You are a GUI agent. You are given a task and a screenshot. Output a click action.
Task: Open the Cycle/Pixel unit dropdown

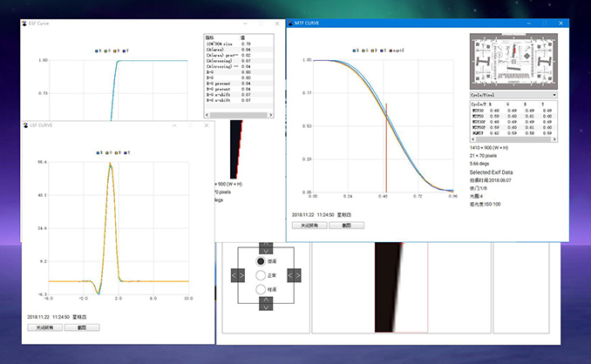[513, 94]
